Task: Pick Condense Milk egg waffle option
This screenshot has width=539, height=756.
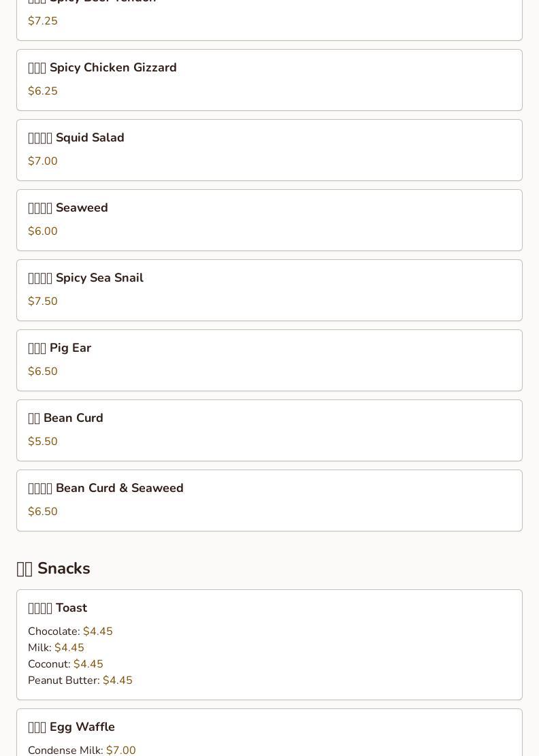Action: point(82,750)
